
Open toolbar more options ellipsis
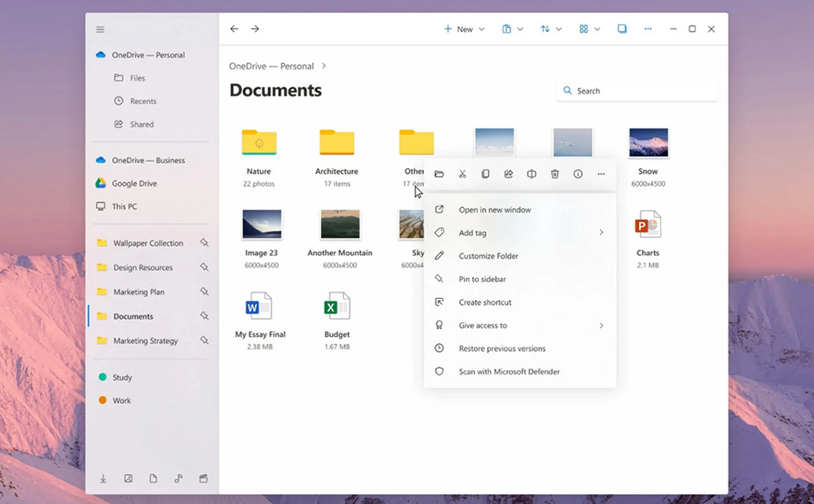coord(648,29)
